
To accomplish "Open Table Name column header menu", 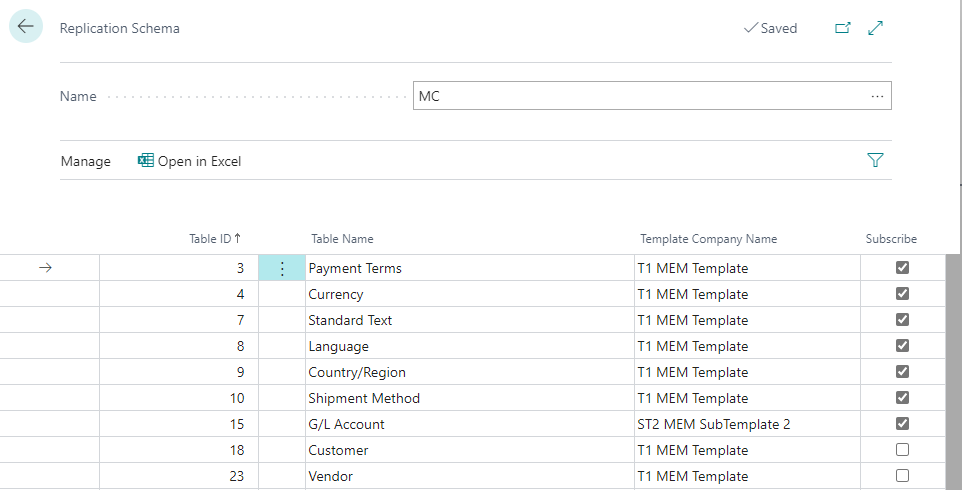I will click(x=342, y=239).
